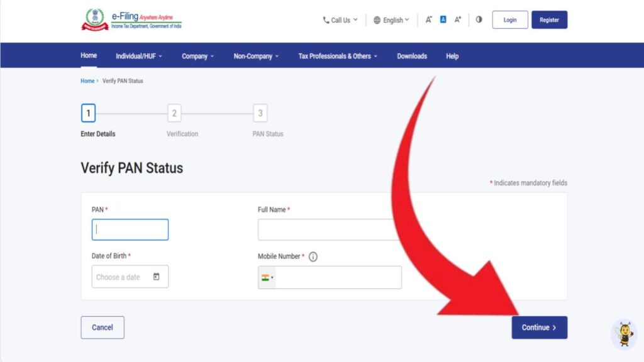Select the Home navigation tab
This screenshot has height=362, width=644.
tap(88, 55)
